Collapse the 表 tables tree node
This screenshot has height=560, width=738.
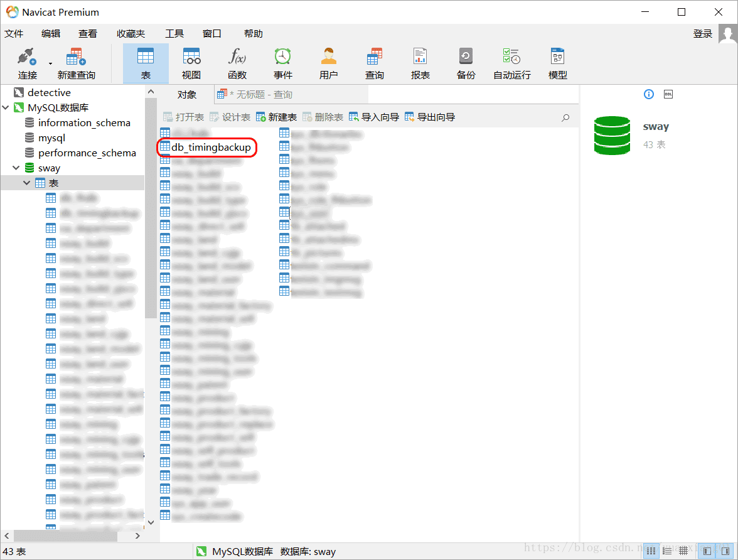(27, 183)
